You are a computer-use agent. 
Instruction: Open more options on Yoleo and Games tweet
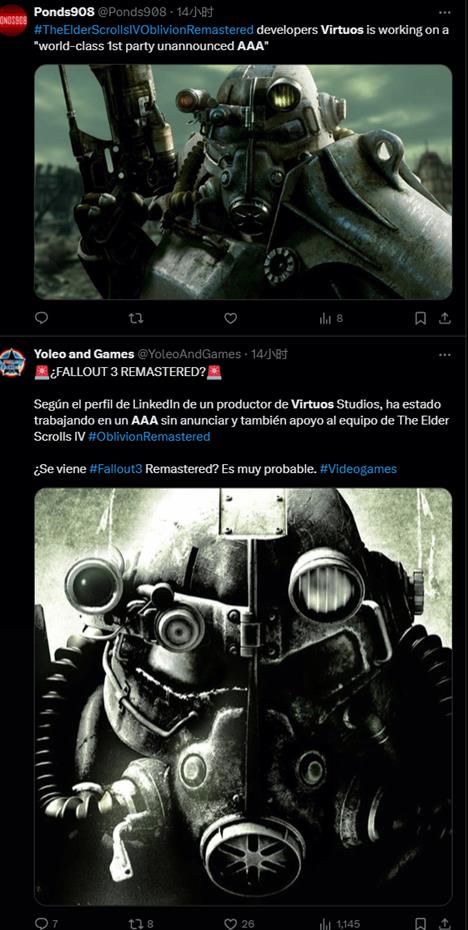click(444, 355)
